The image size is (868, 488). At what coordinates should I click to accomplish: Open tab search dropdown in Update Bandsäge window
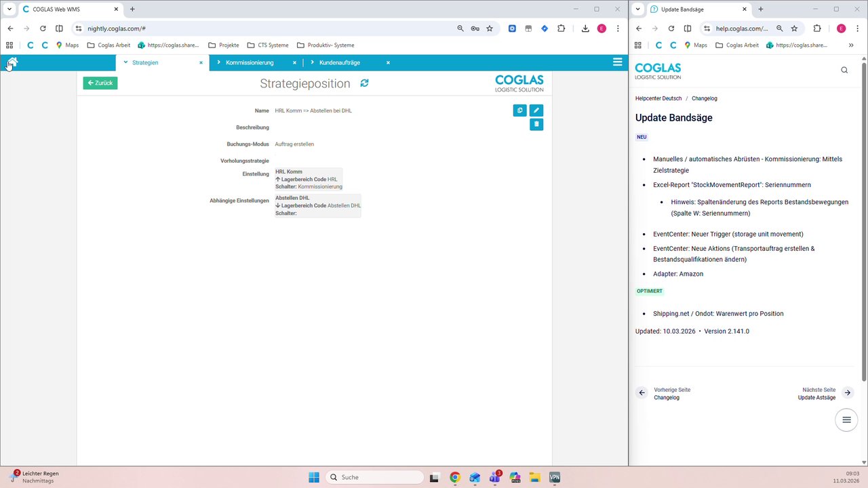click(x=637, y=9)
